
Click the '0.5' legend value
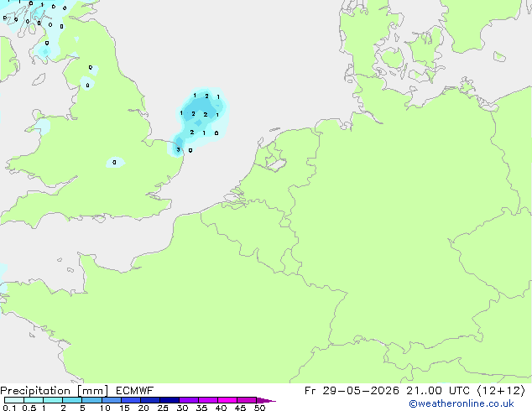tap(29, 408)
